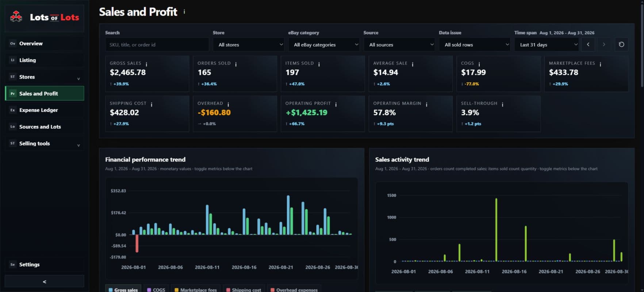Collapse the sidebar with the arrow button

coord(45,281)
